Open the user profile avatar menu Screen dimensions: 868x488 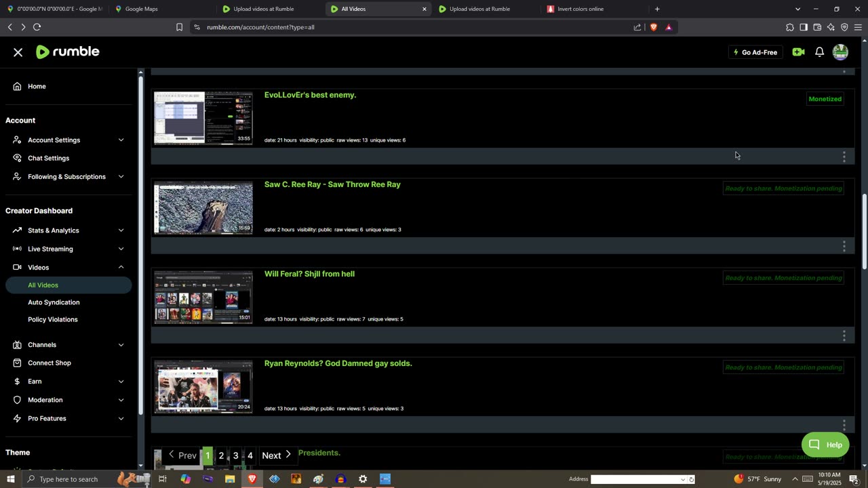point(840,52)
